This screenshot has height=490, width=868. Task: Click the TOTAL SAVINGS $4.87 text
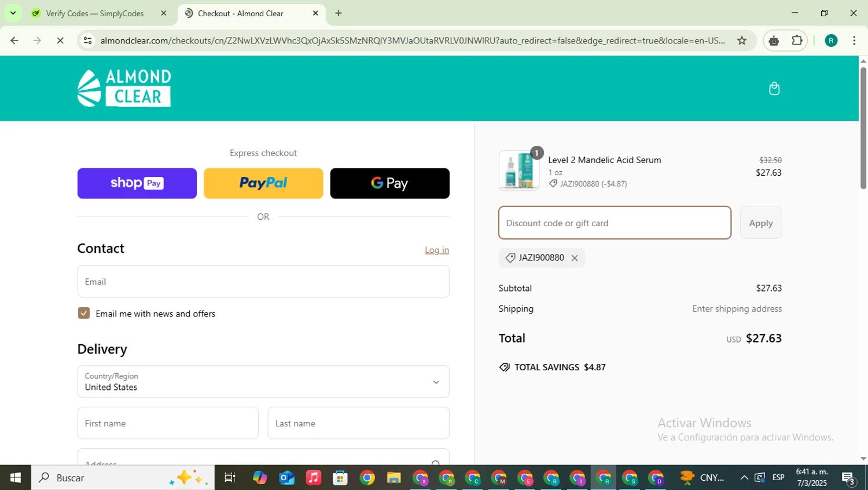[560, 367]
